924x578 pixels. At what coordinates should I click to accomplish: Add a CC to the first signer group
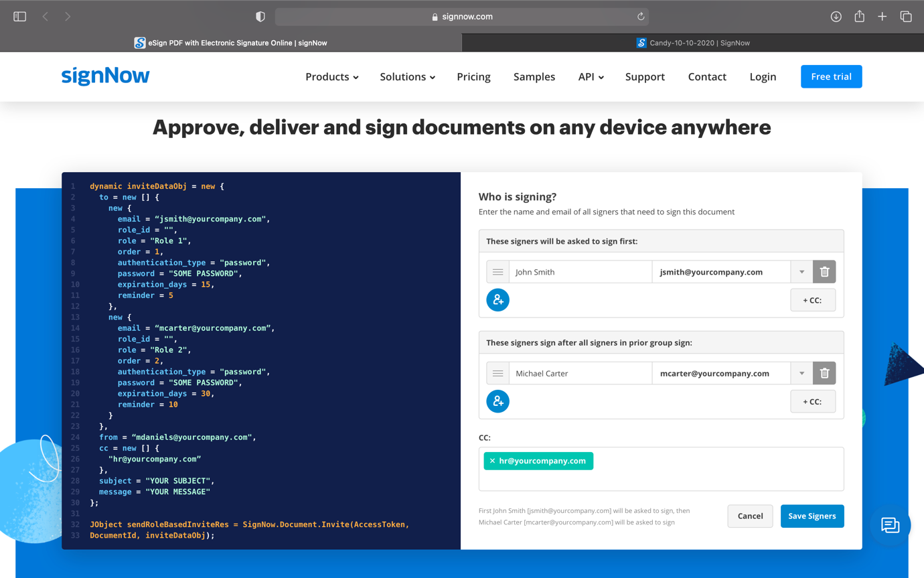pyautogui.click(x=813, y=300)
